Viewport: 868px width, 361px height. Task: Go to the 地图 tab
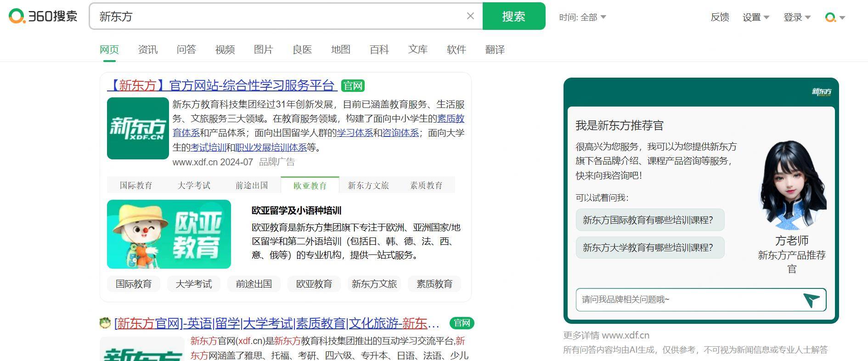pos(341,50)
